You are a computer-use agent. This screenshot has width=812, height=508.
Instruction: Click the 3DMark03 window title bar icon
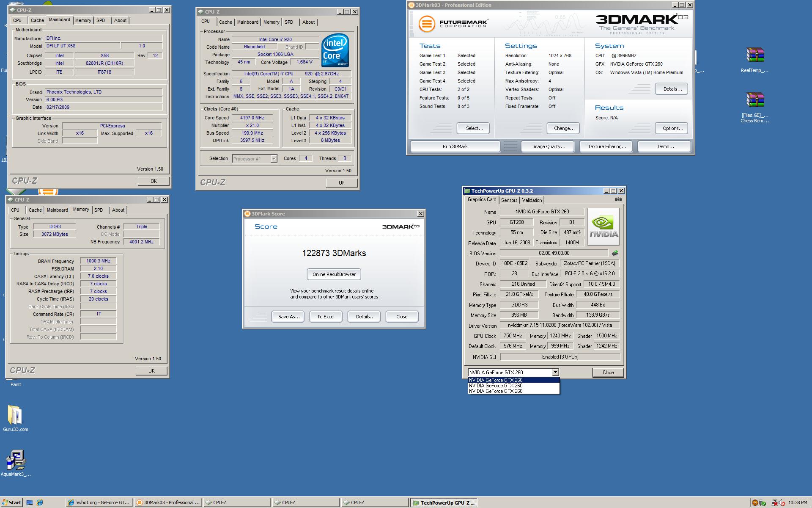[411, 5]
